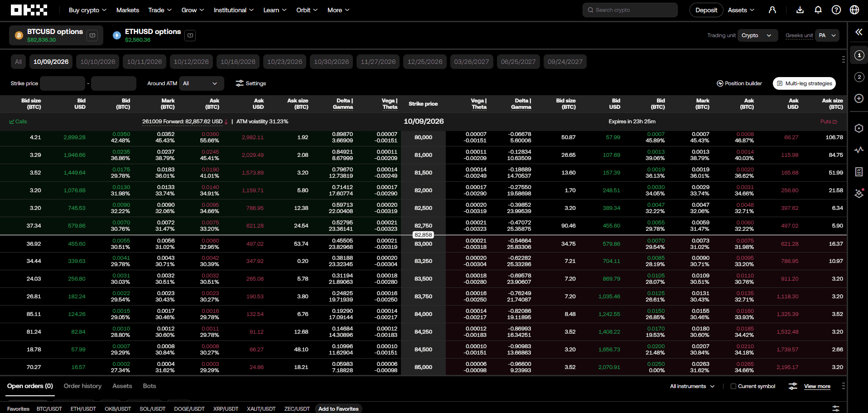Open the pulse chart icon in sidebar

[859, 150]
